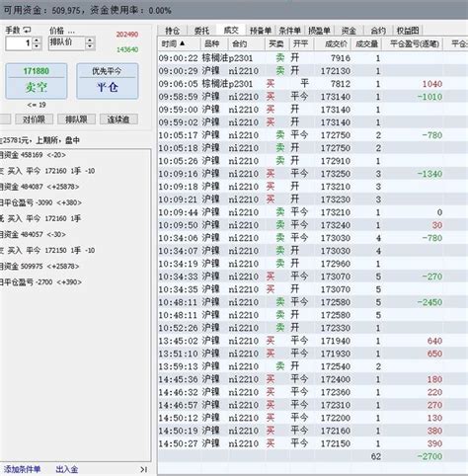This screenshot has width=468, height=476.
Task: Switch to the 持仓 tab
Action: coord(173,31)
